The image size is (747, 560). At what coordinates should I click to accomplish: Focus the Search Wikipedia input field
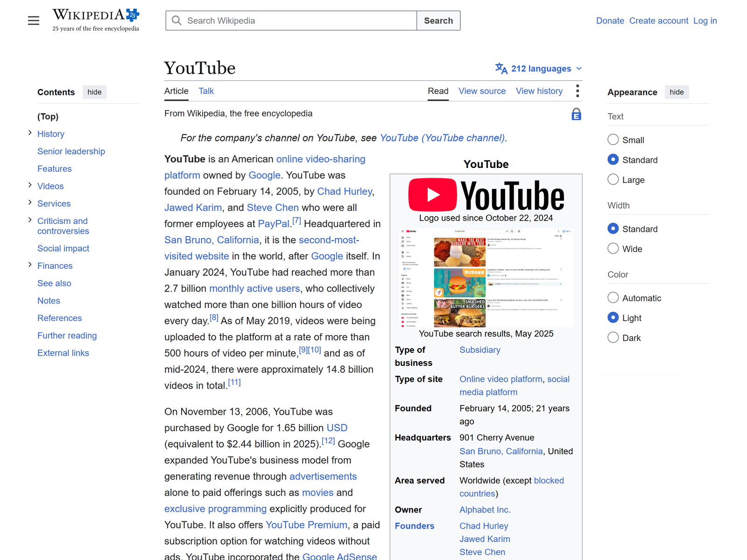point(291,21)
